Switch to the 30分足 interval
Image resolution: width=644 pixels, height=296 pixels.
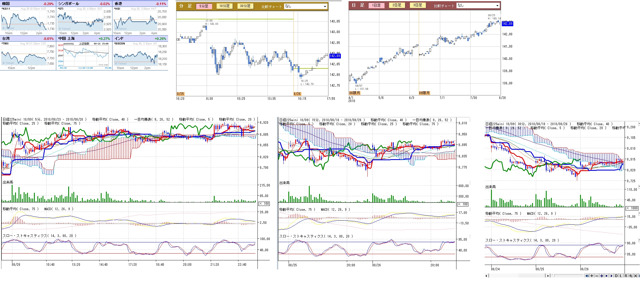tap(245, 6)
